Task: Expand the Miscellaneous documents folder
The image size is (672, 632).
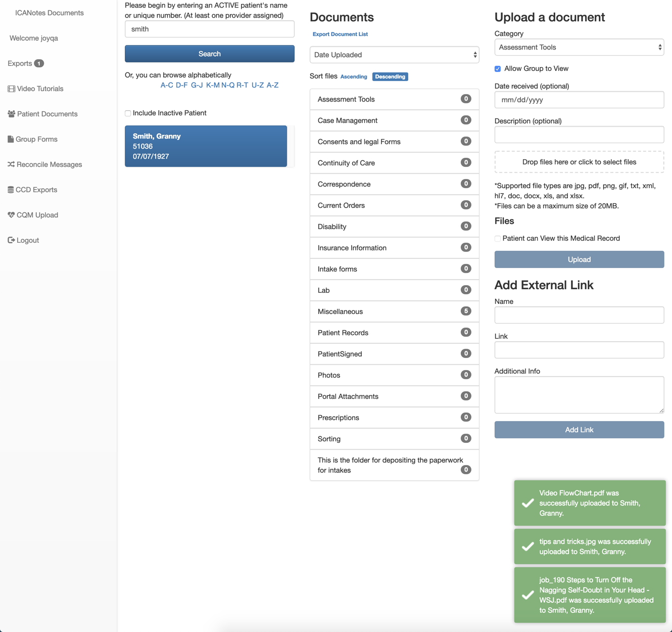Action: (x=394, y=311)
